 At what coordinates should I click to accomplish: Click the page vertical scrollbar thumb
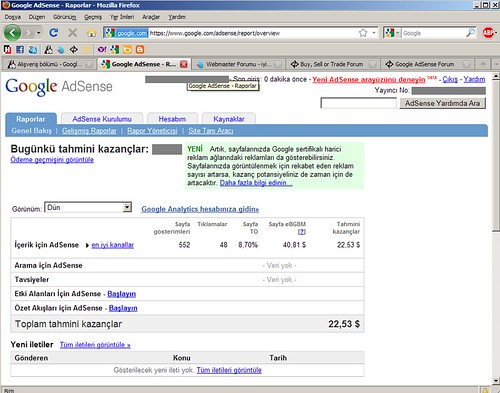496,156
